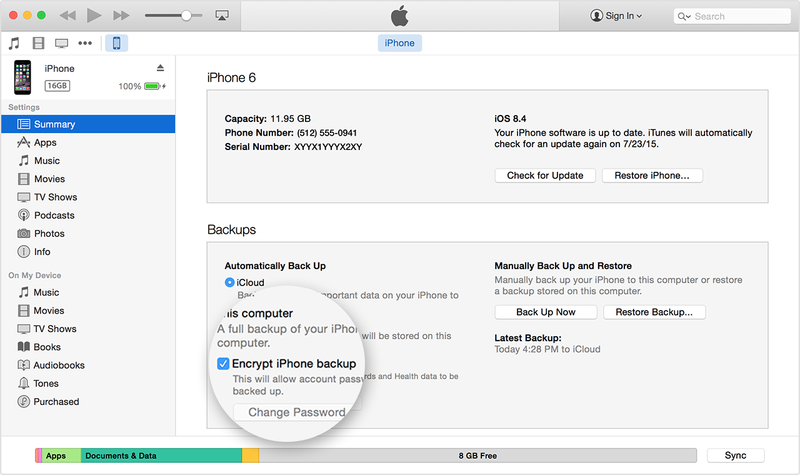The image size is (800, 475).
Task: Open Photos in the sidebar
Action: (x=88, y=234)
